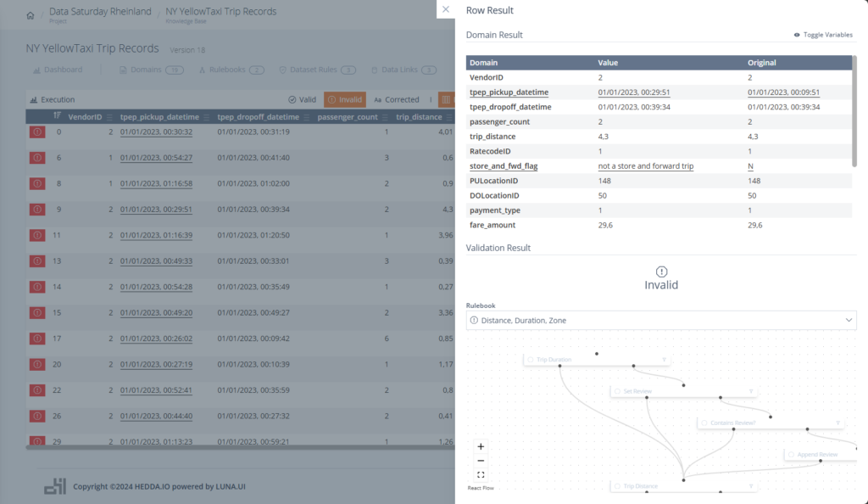Toggle the Corrected rows filter
This screenshot has height=504, width=868.
(x=397, y=99)
